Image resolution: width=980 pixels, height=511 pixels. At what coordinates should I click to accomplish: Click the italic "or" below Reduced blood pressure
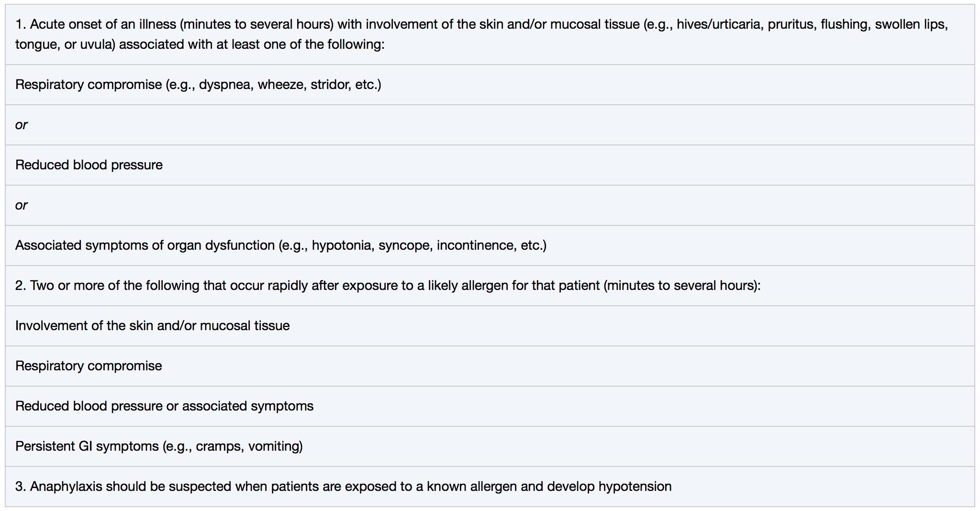(x=22, y=205)
